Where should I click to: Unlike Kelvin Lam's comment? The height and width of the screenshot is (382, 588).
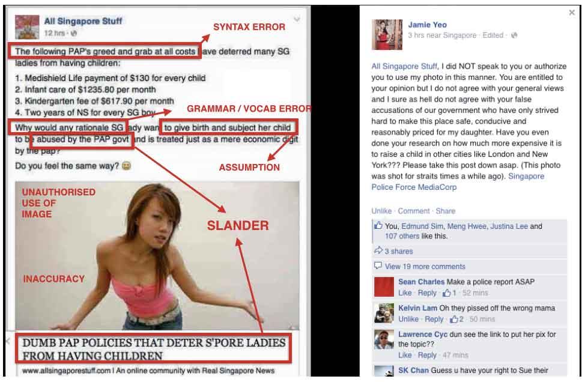pos(408,319)
